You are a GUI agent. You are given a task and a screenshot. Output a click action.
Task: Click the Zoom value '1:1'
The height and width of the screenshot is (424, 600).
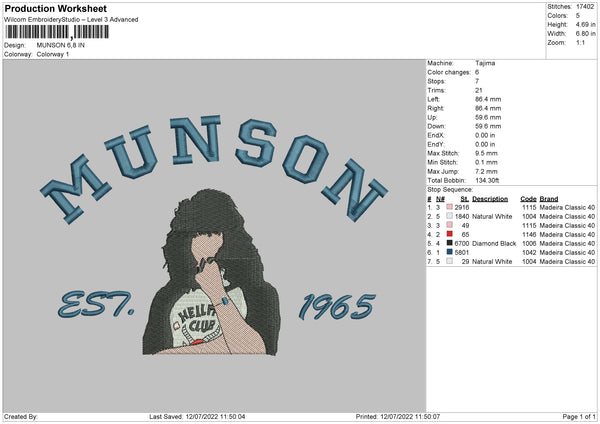click(580, 42)
